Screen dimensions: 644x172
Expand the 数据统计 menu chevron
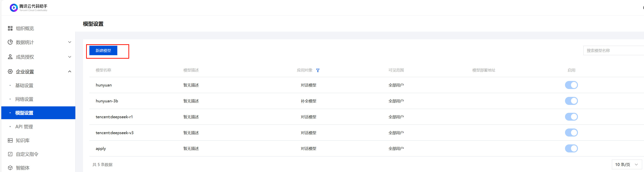pos(70,42)
